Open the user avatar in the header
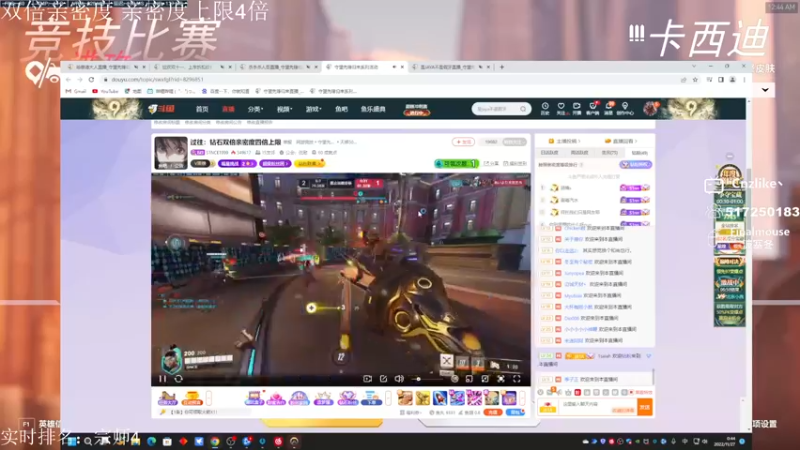The height and width of the screenshot is (450, 800). pyautogui.click(x=651, y=108)
